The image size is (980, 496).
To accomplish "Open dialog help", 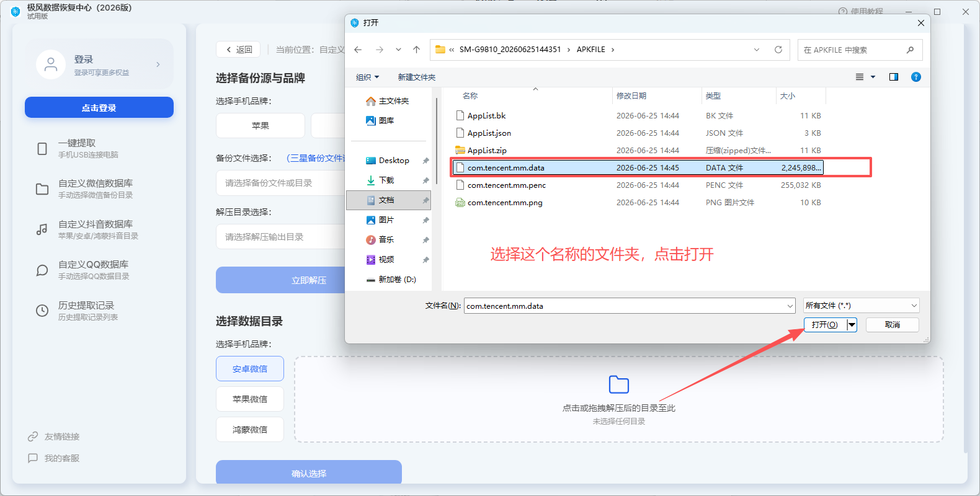I will point(916,77).
